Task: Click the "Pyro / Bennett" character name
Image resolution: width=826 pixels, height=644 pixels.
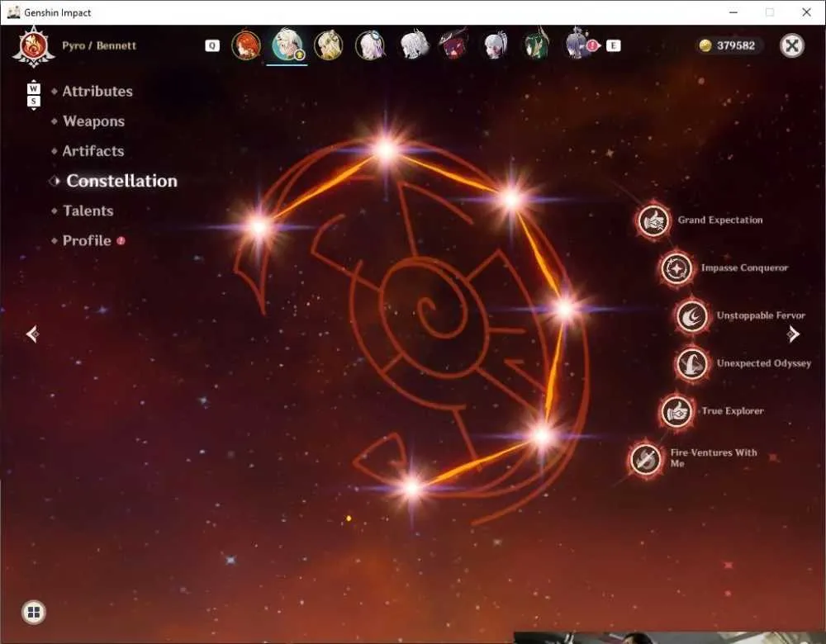Action: tap(99, 45)
